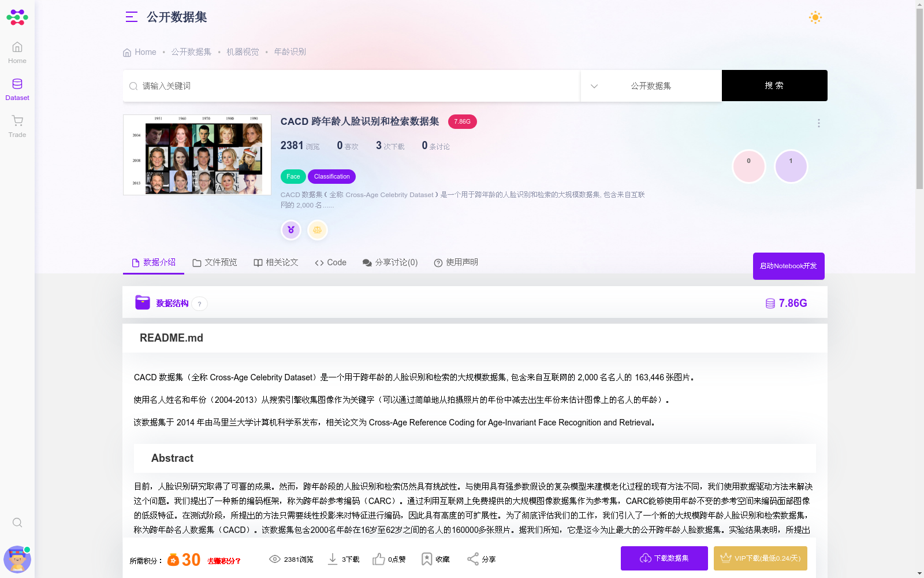924x578 pixels.
Task: Switch to the 分享讨论(0) tab
Action: click(x=390, y=262)
